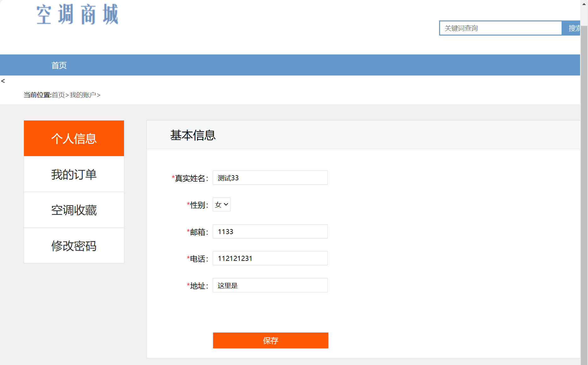Click the keyword search input box
This screenshot has width=588, height=365.
(x=500, y=28)
